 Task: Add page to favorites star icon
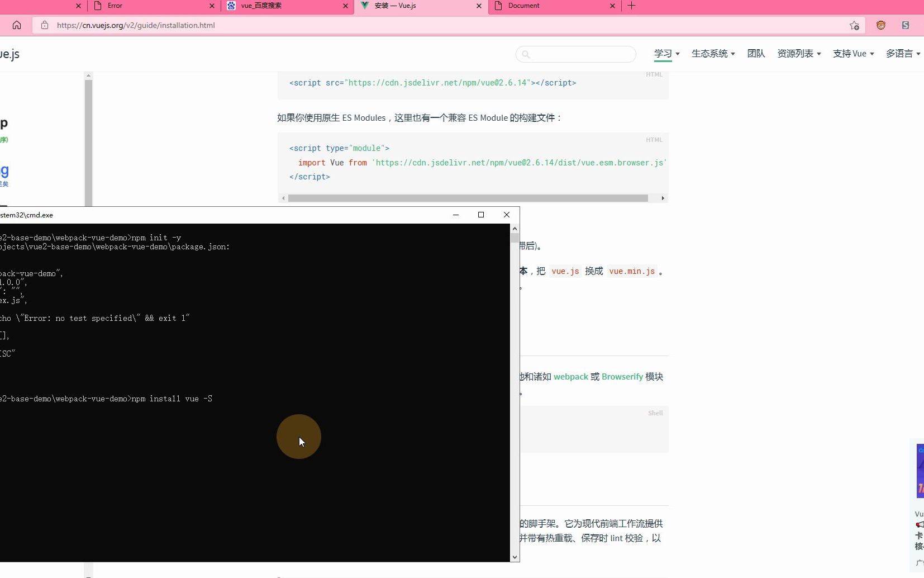pyautogui.click(x=854, y=25)
